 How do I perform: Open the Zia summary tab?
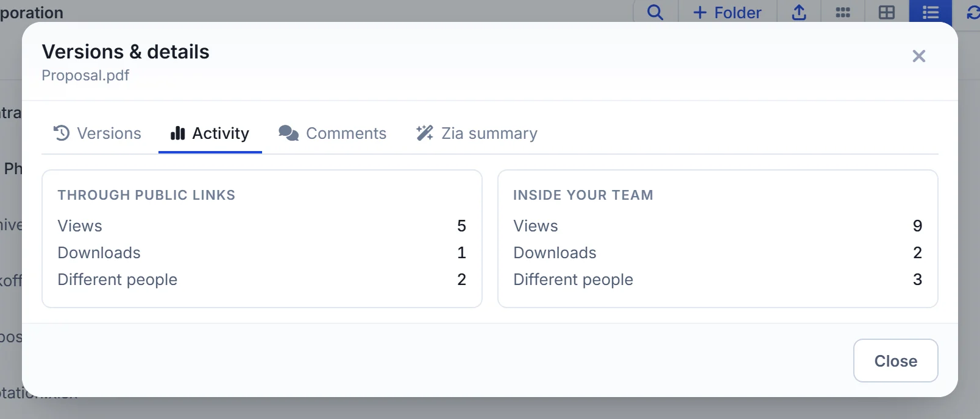click(x=477, y=133)
